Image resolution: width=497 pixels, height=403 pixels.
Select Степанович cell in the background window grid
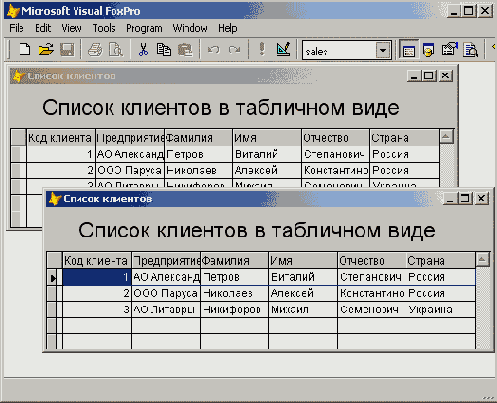pyautogui.click(x=336, y=154)
